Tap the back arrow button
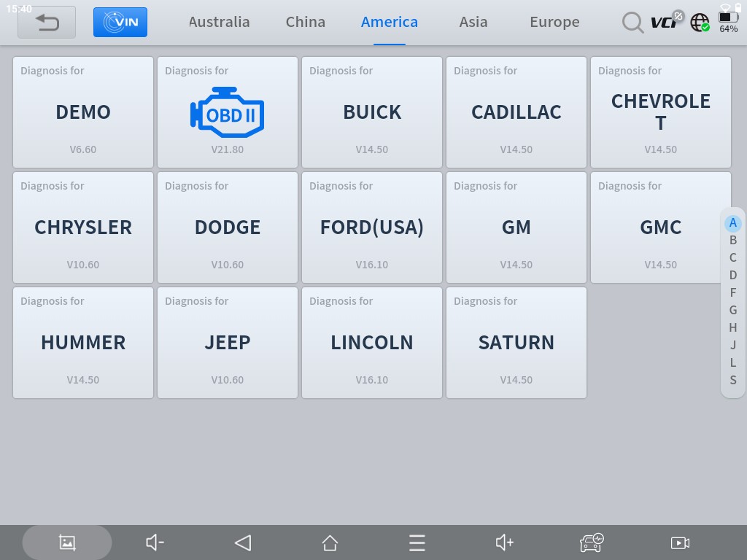747x560 pixels. point(47,22)
